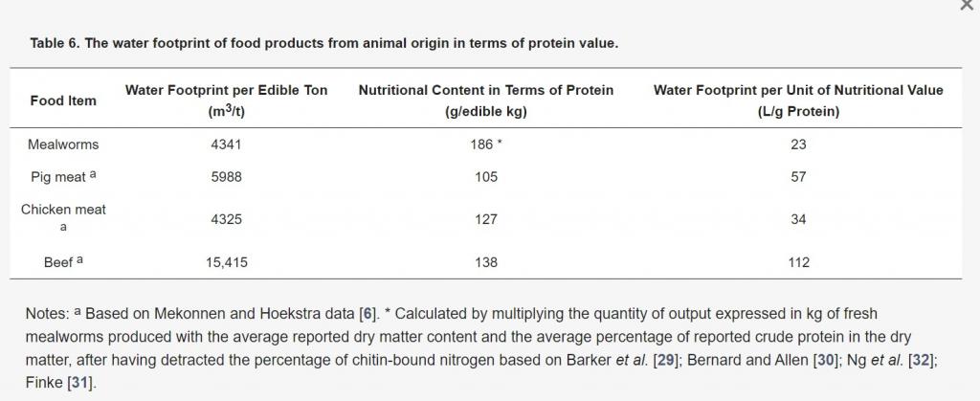Click the Mealworms row label
The image size is (980, 401).
pos(63,145)
